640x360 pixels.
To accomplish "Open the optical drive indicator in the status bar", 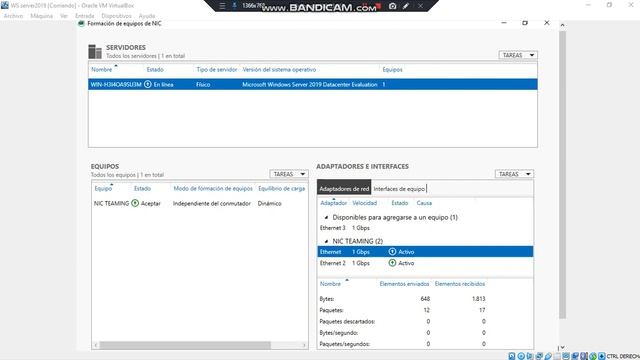I will coord(521,356).
